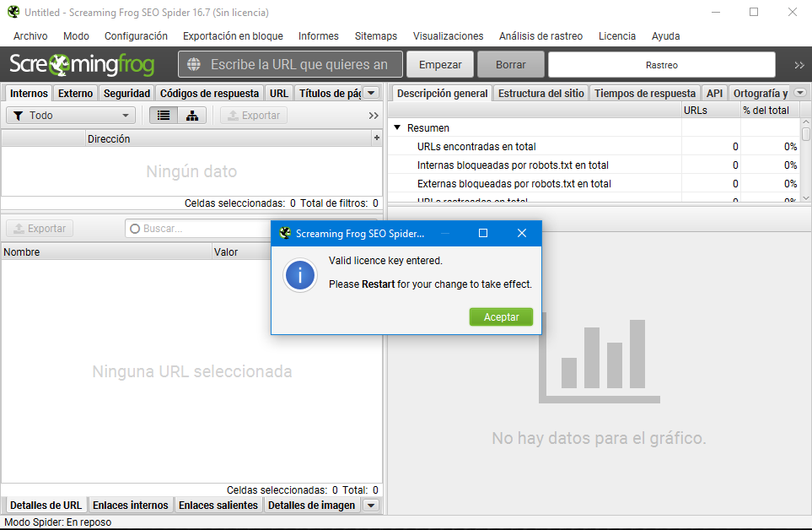Switch to the Tiempos de respuesta tab
Viewport: 812px width, 530px height.
645,93
